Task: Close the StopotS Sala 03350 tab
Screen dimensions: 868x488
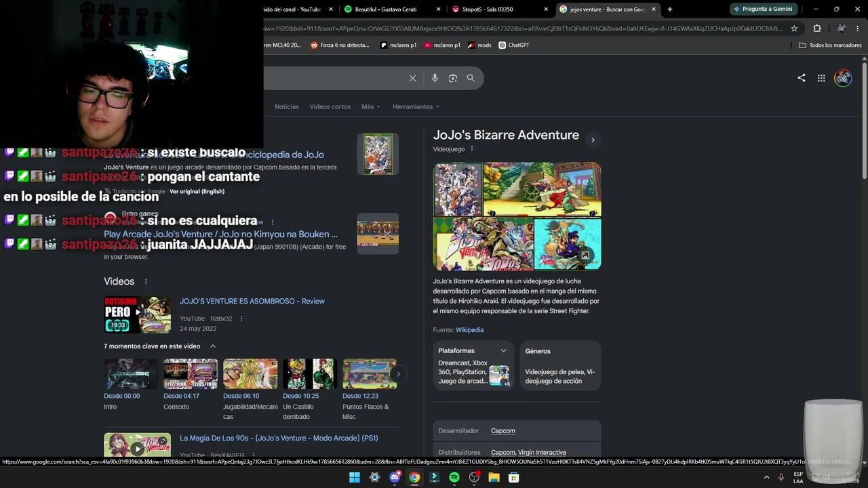Action: coord(546,9)
